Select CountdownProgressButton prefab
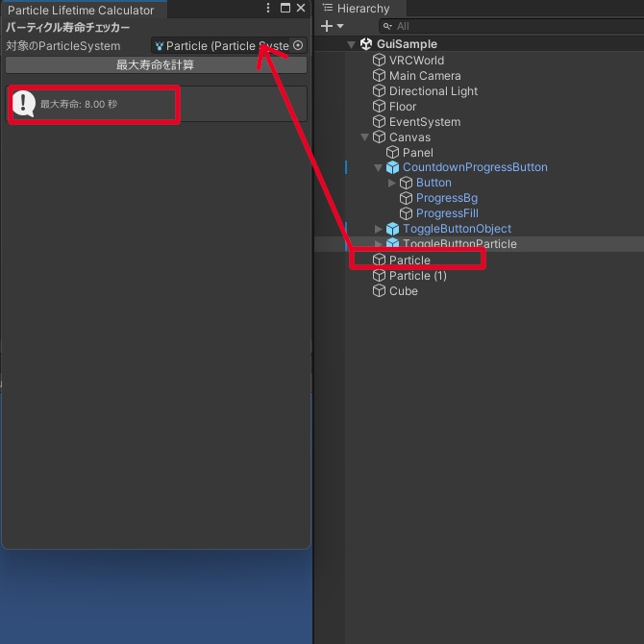Screen dimensions: 644x644 [475, 167]
